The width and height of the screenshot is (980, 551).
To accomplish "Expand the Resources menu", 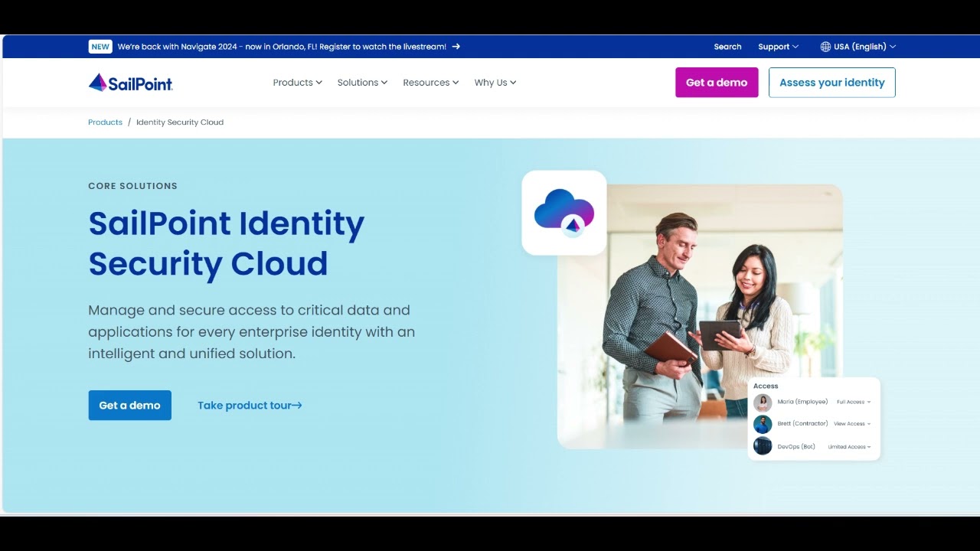I will (x=431, y=83).
